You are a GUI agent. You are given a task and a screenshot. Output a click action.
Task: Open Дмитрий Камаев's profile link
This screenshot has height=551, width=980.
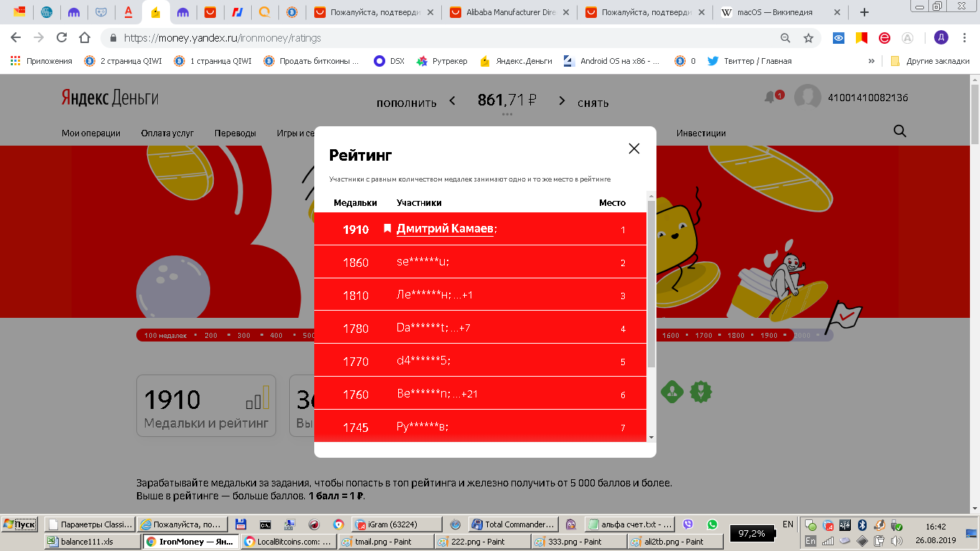click(445, 229)
